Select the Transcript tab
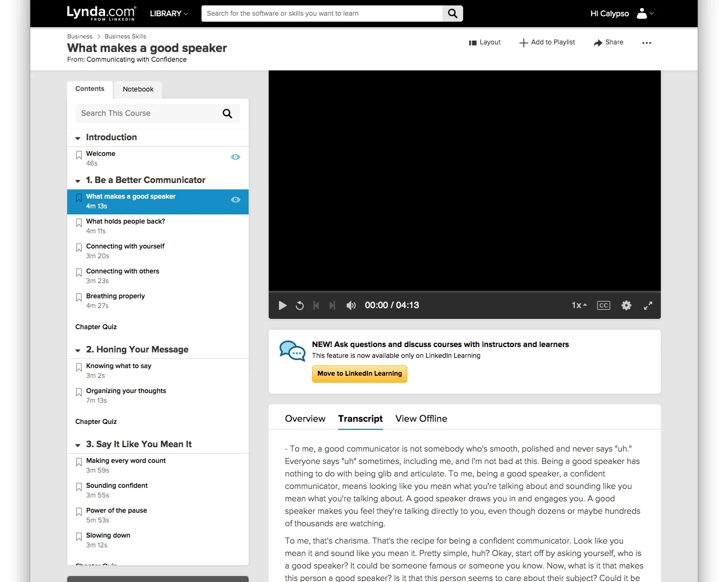Image resolution: width=728 pixels, height=582 pixels. 360,418
